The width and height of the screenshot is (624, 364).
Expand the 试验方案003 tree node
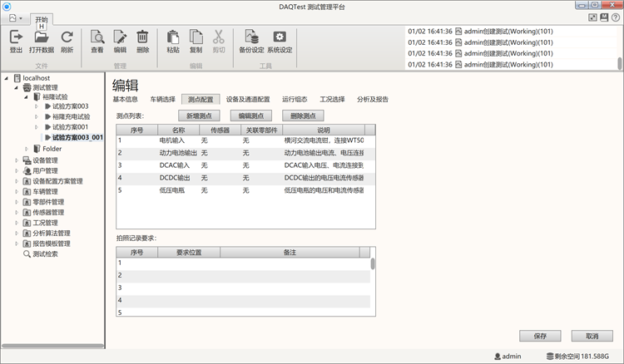click(x=37, y=106)
